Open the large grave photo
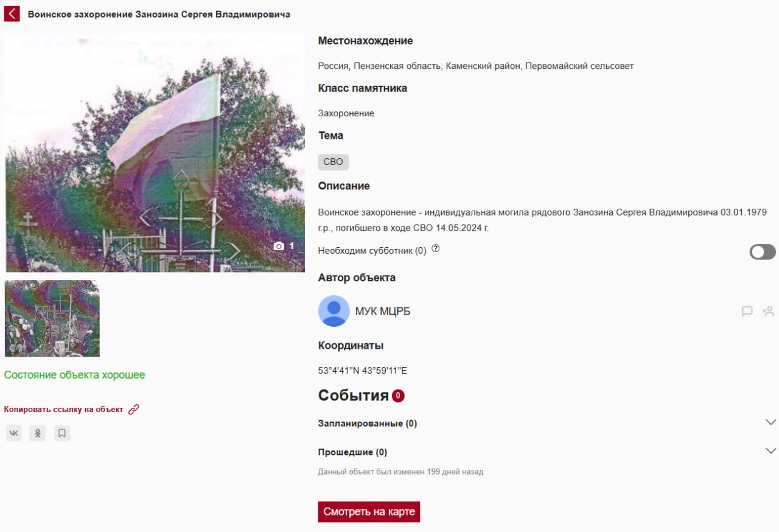Image resolution: width=779 pixels, height=532 pixels. [155, 152]
